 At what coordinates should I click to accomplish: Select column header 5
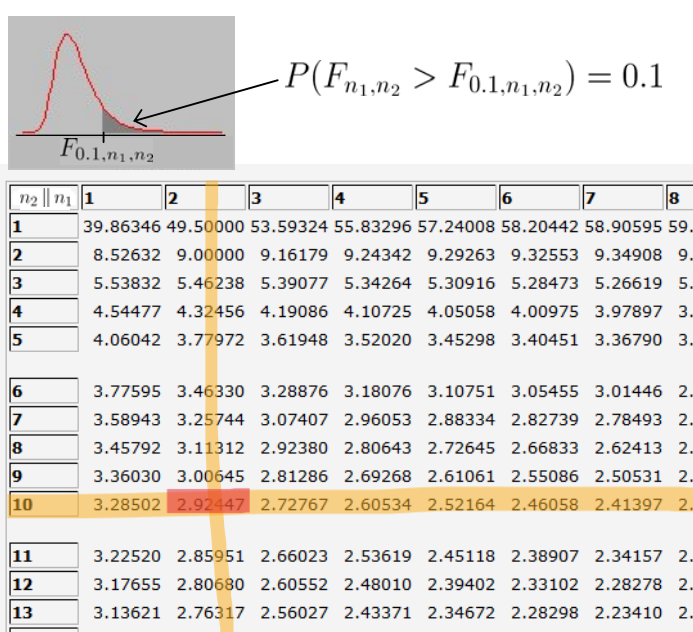[454, 197]
